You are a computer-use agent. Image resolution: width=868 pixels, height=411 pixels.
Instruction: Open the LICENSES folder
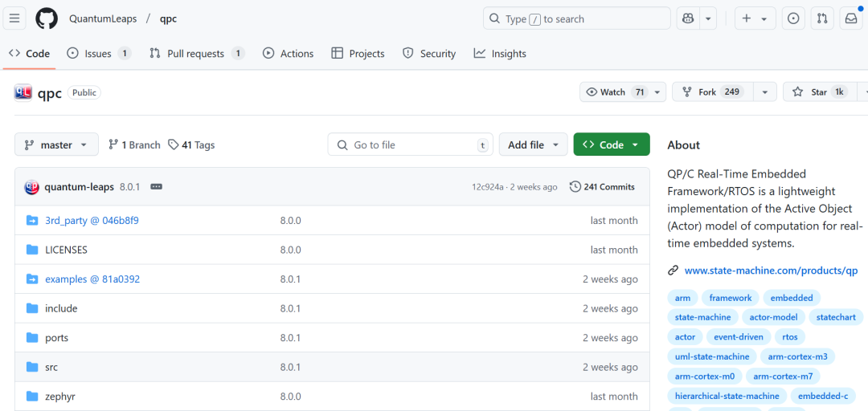(x=67, y=250)
